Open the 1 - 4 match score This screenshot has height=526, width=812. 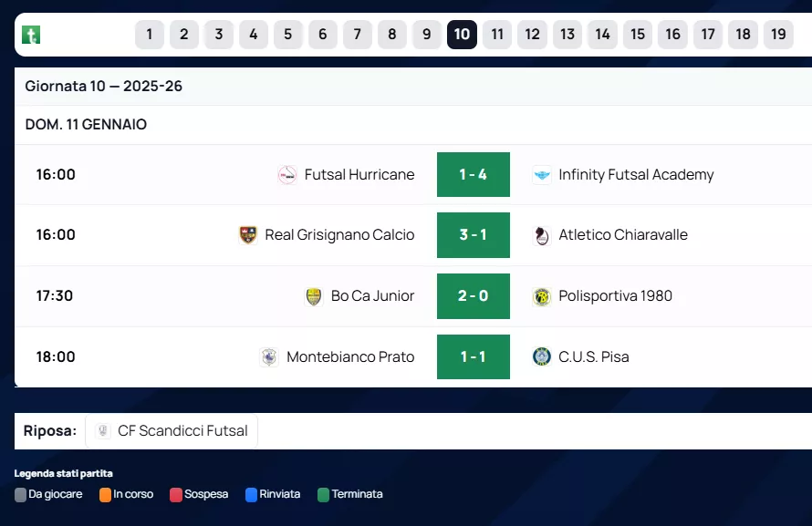(473, 175)
